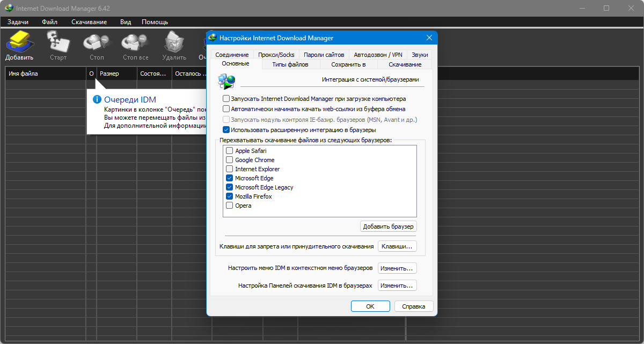This screenshot has height=344, width=644.
Task: Close the settings dialog with X
Action: 429,38
